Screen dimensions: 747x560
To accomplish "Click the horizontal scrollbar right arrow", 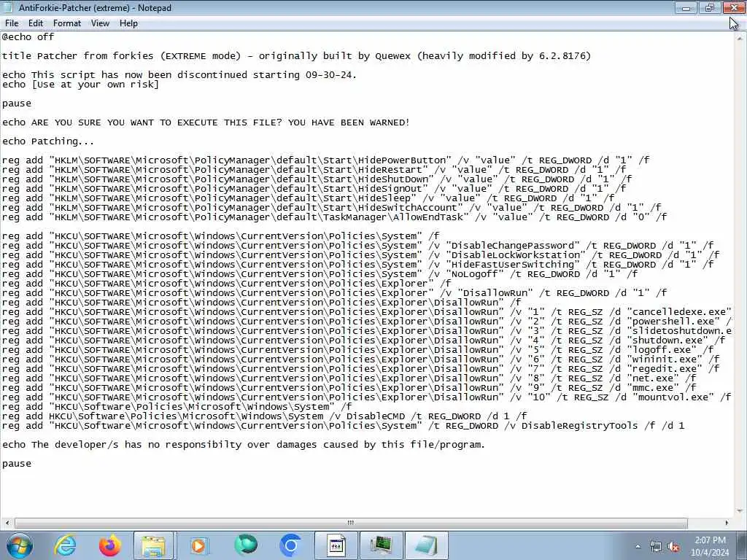I will (x=727, y=523).
